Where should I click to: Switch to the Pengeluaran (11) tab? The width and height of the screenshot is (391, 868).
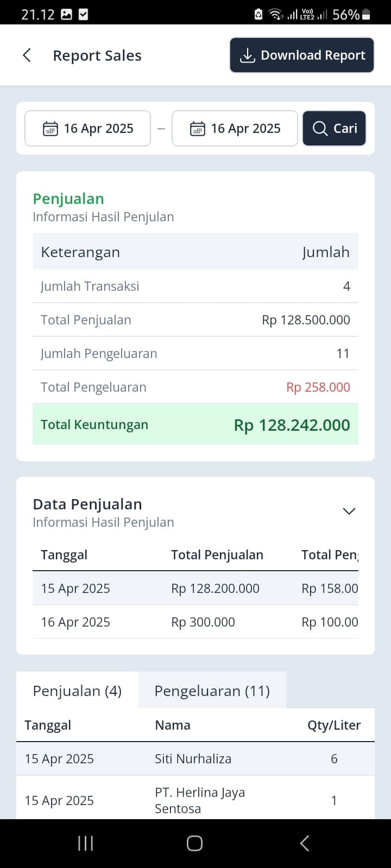point(212,691)
